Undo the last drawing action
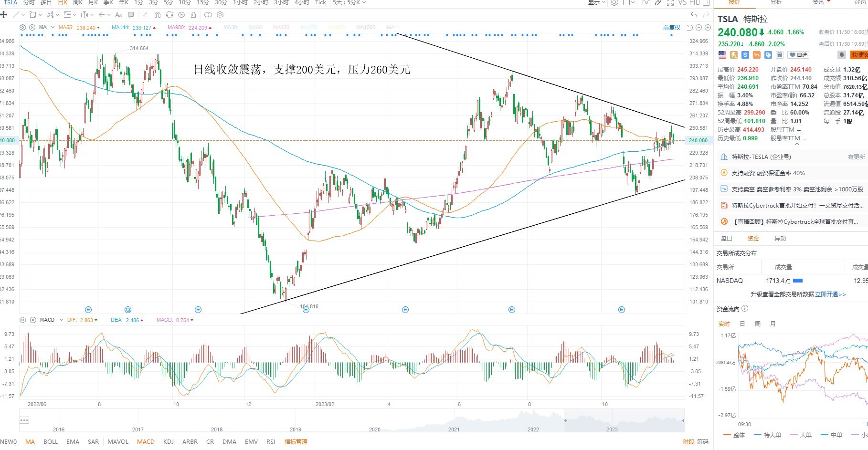Viewport: 868px width, 450px height. [694, 15]
